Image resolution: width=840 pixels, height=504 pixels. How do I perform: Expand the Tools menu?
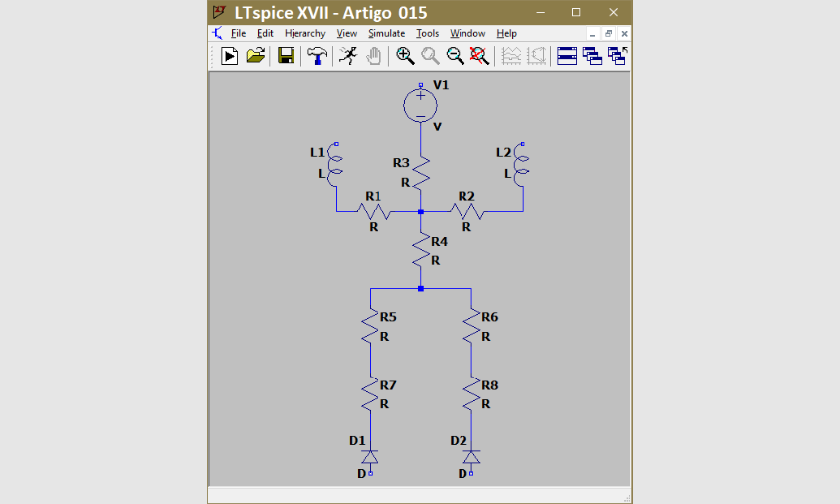click(x=427, y=33)
